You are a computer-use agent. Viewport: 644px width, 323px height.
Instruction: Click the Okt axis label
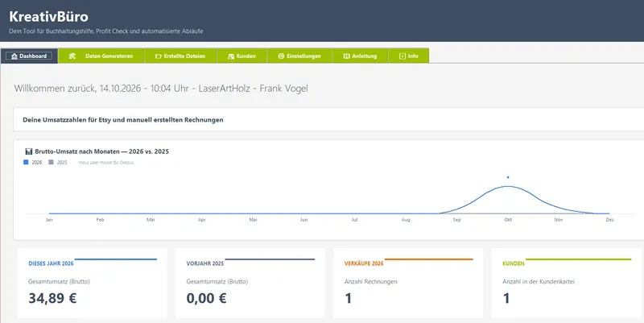tap(508, 220)
